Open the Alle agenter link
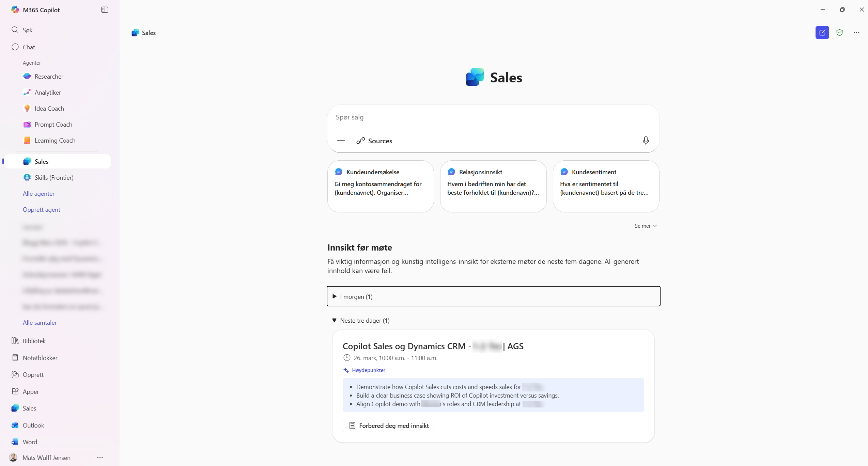 [38, 194]
